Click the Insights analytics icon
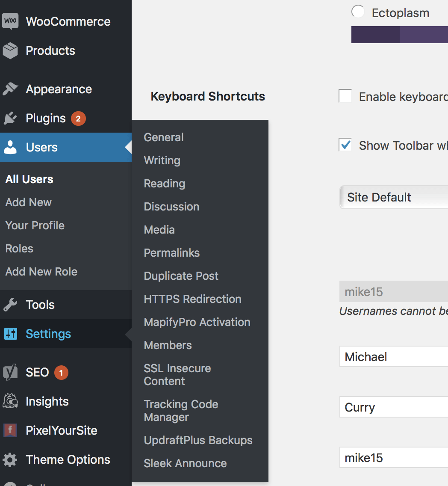The height and width of the screenshot is (486, 448). click(x=10, y=401)
